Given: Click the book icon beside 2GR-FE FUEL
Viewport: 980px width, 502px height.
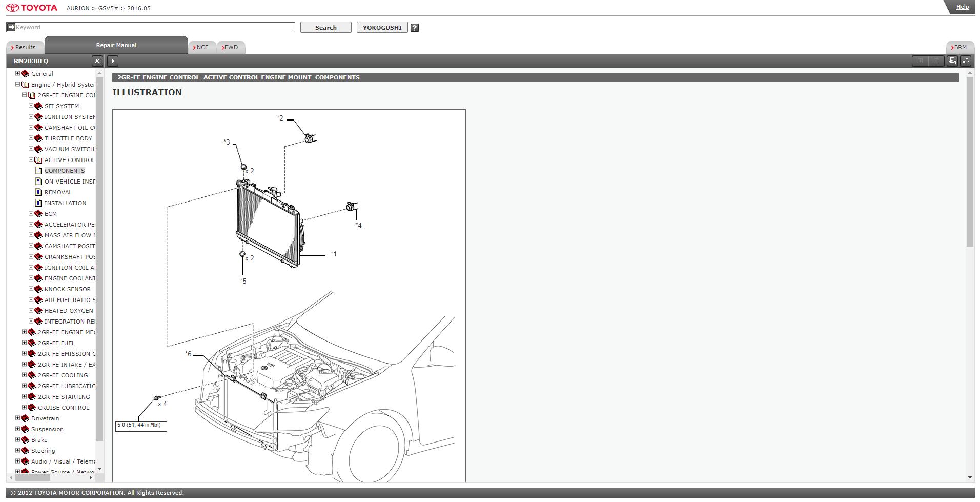Looking at the screenshot, I should [x=31, y=343].
